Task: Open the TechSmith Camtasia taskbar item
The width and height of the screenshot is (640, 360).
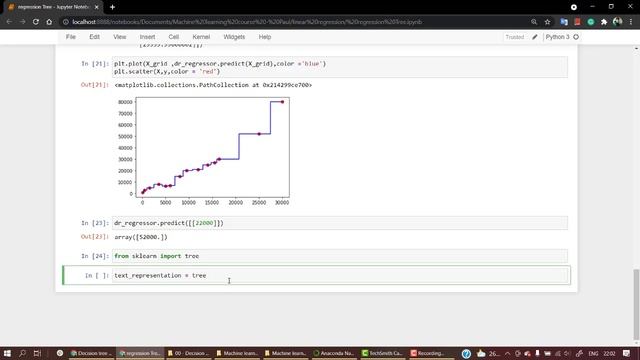Action: pos(382,353)
